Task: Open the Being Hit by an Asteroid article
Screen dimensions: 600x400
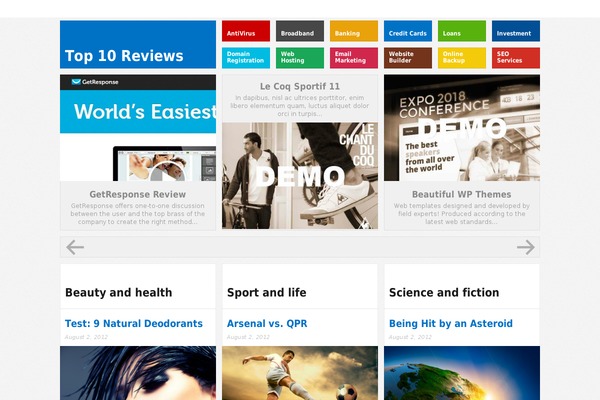Action: point(451,323)
